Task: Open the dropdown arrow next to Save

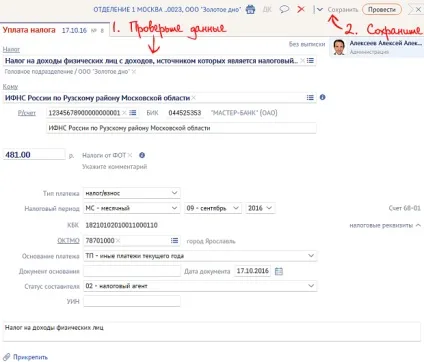Action: (320, 9)
